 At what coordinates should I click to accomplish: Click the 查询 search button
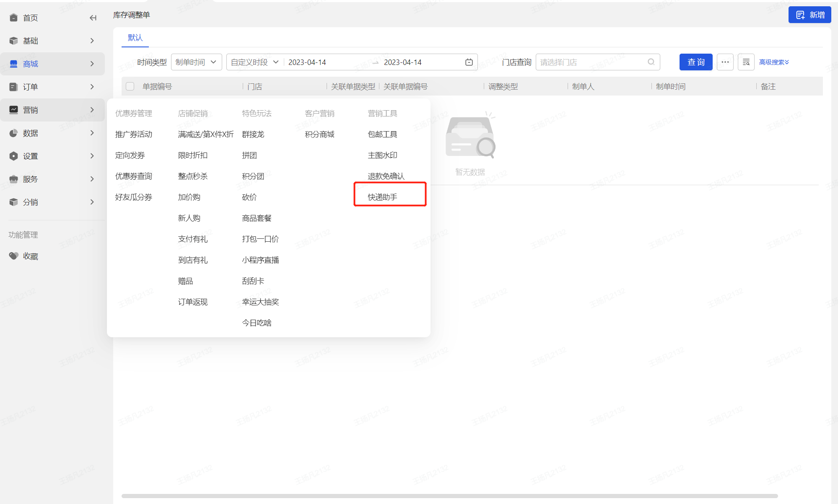[696, 62]
